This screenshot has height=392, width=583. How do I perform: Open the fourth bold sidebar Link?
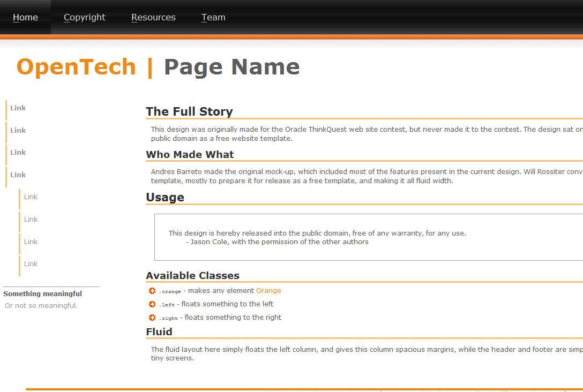point(18,175)
